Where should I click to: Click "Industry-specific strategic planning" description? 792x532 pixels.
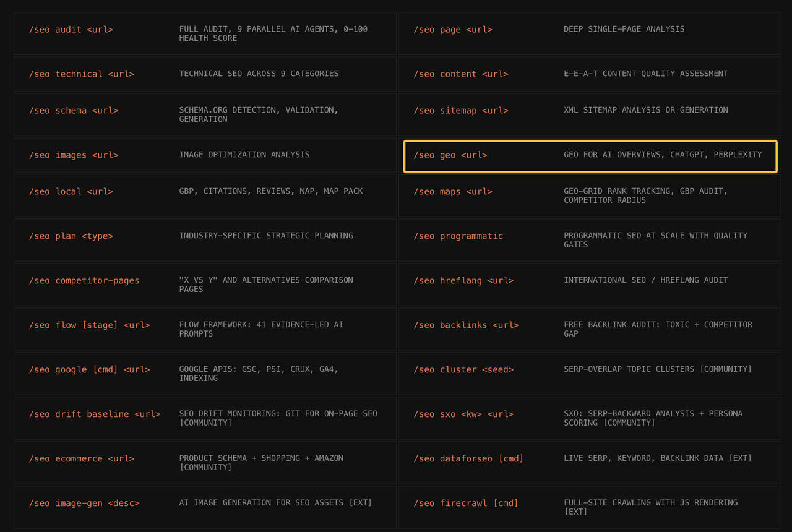click(266, 236)
